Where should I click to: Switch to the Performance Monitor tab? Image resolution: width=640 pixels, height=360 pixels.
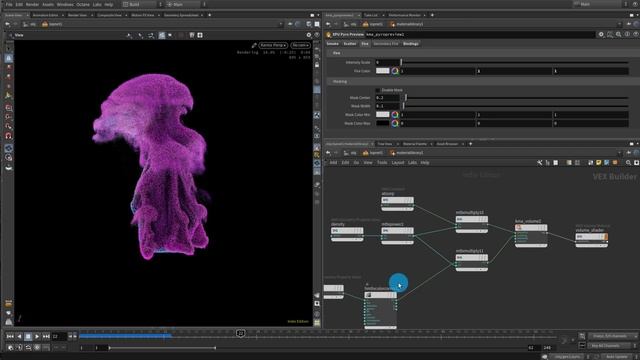pos(404,15)
